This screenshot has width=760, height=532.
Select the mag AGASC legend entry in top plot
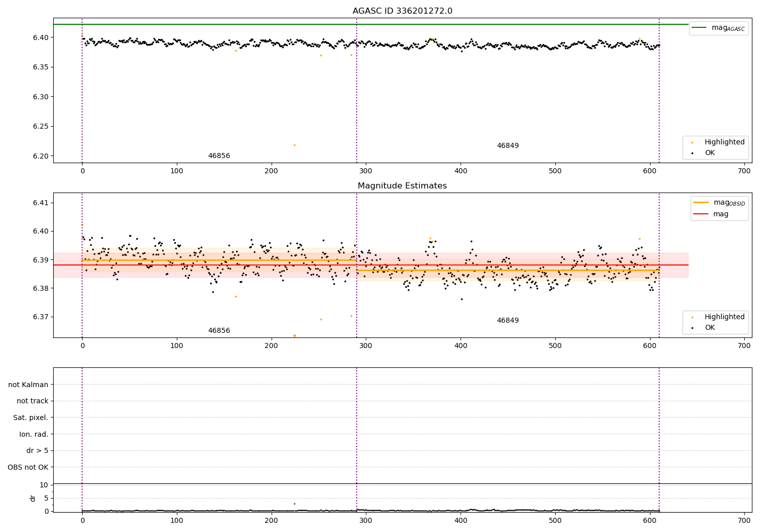click(718, 28)
